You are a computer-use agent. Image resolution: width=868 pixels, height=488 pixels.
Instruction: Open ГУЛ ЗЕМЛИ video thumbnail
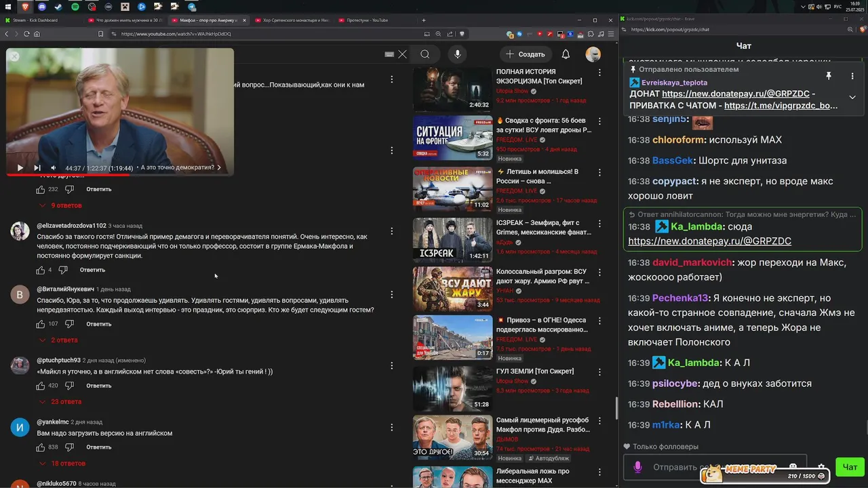(452, 388)
